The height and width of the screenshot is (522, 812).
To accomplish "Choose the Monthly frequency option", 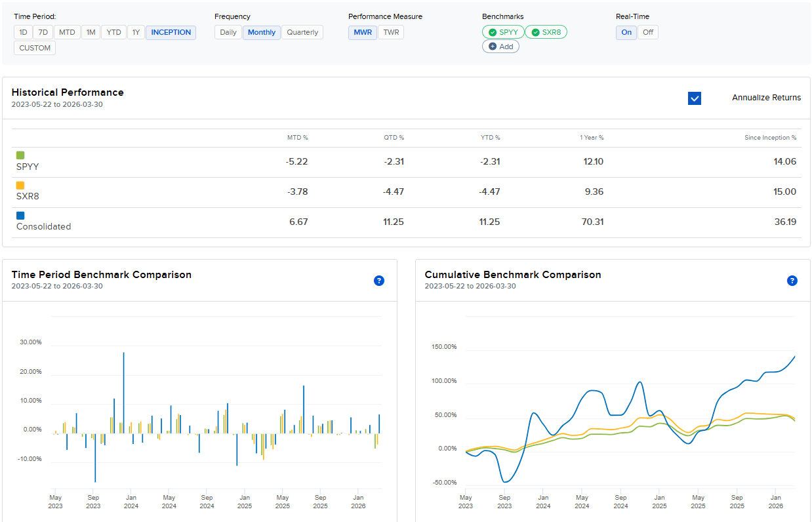I will click(262, 32).
